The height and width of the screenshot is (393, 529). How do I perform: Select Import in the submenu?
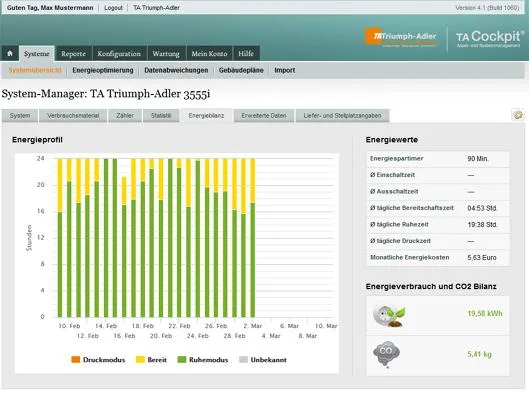tap(285, 70)
